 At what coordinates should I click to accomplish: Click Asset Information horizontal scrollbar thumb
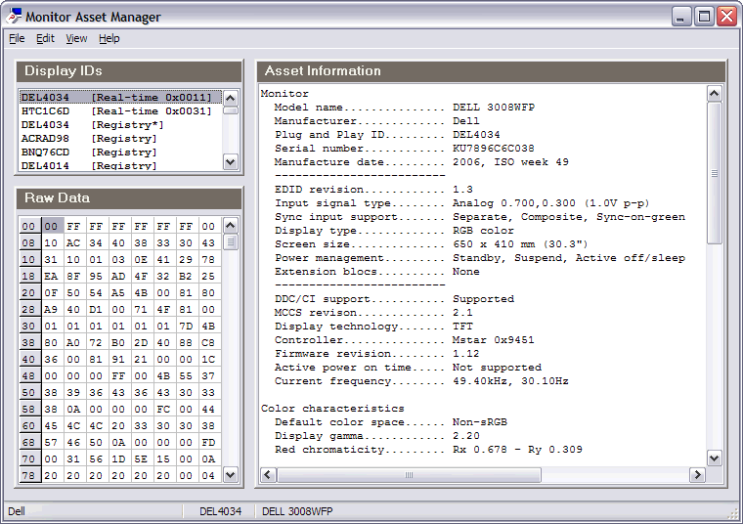(x=409, y=475)
